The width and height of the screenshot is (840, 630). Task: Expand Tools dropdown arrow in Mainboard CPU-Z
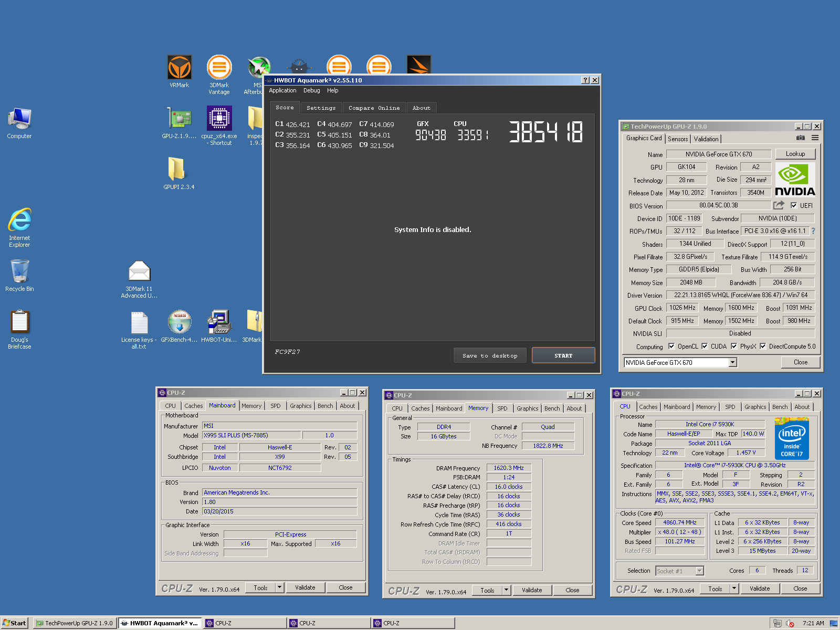tap(280, 587)
